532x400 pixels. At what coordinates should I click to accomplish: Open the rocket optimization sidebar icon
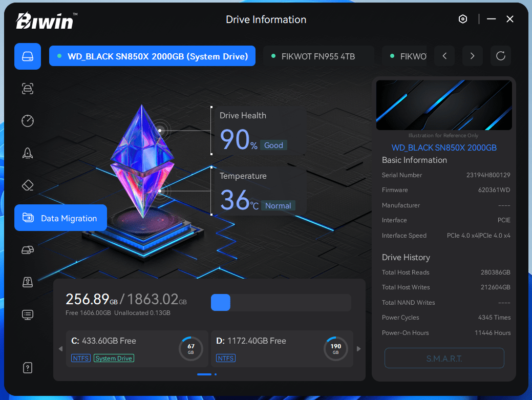[28, 153]
